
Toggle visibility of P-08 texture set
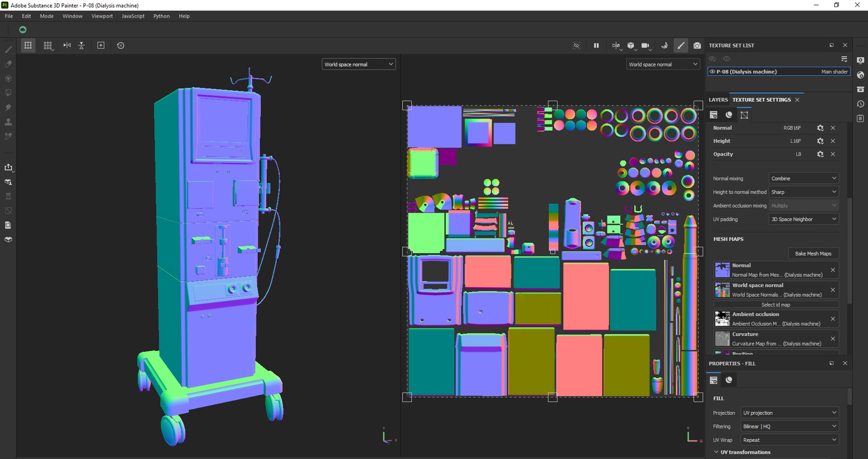(712, 71)
